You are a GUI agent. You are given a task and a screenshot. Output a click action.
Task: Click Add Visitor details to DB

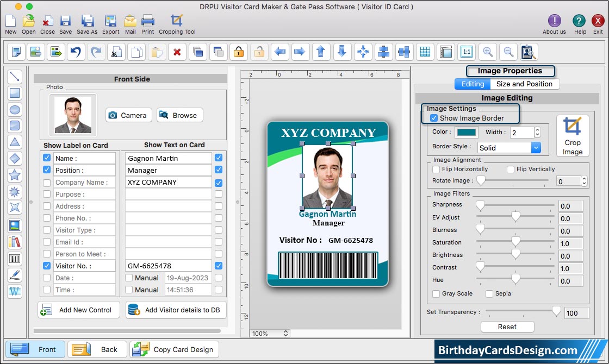(x=176, y=310)
